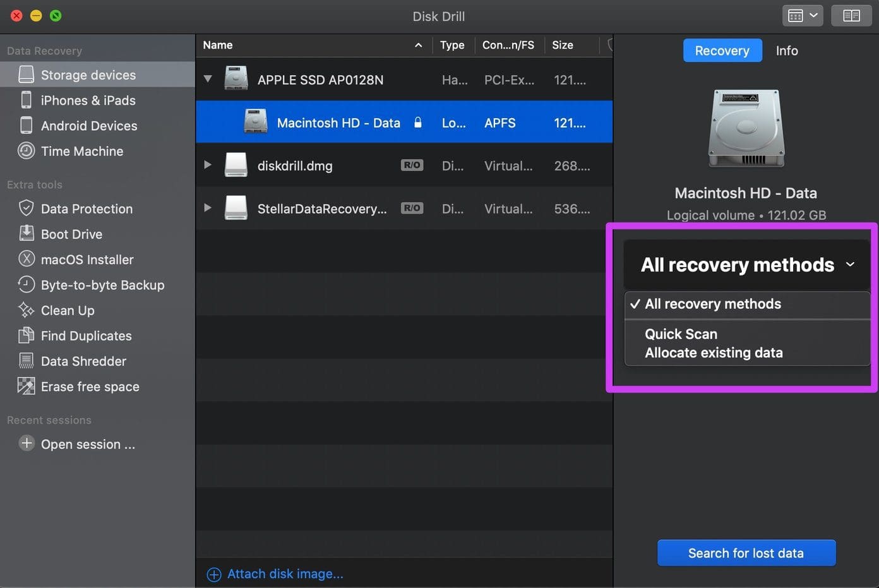The width and height of the screenshot is (879, 588).
Task: Click R/O badge on diskdrill.dmg row
Action: click(412, 165)
